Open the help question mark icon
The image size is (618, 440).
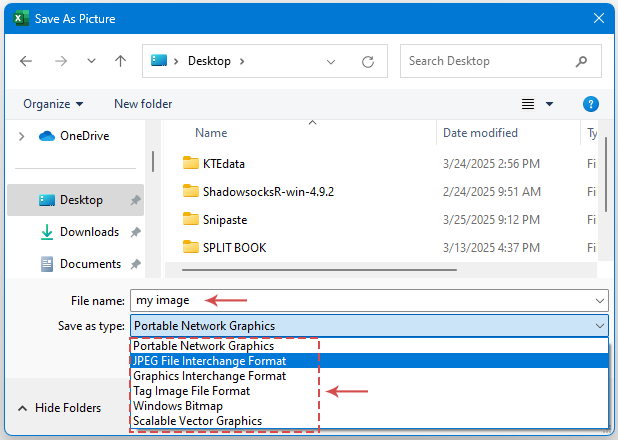pyautogui.click(x=590, y=104)
